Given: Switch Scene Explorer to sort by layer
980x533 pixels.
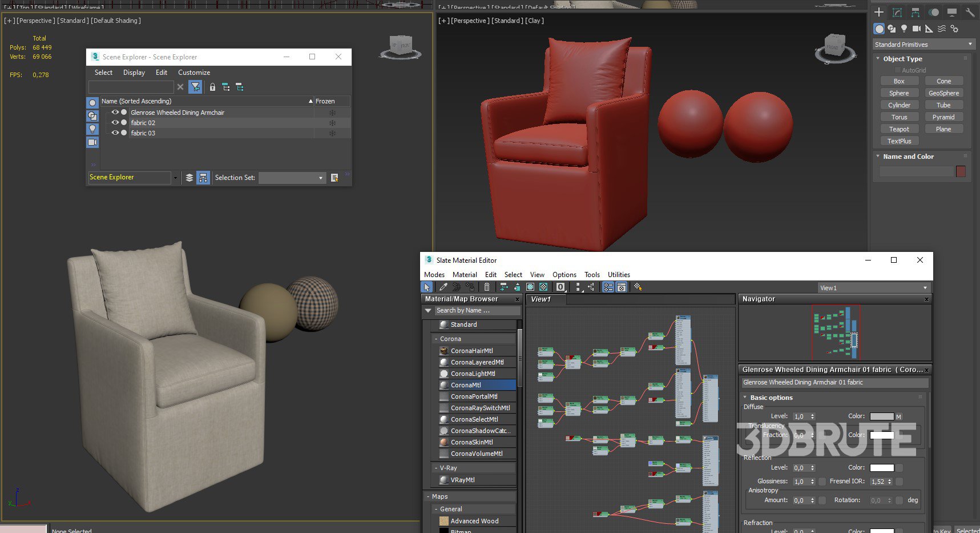Looking at the screenshot, I should [x=189, y=178].
